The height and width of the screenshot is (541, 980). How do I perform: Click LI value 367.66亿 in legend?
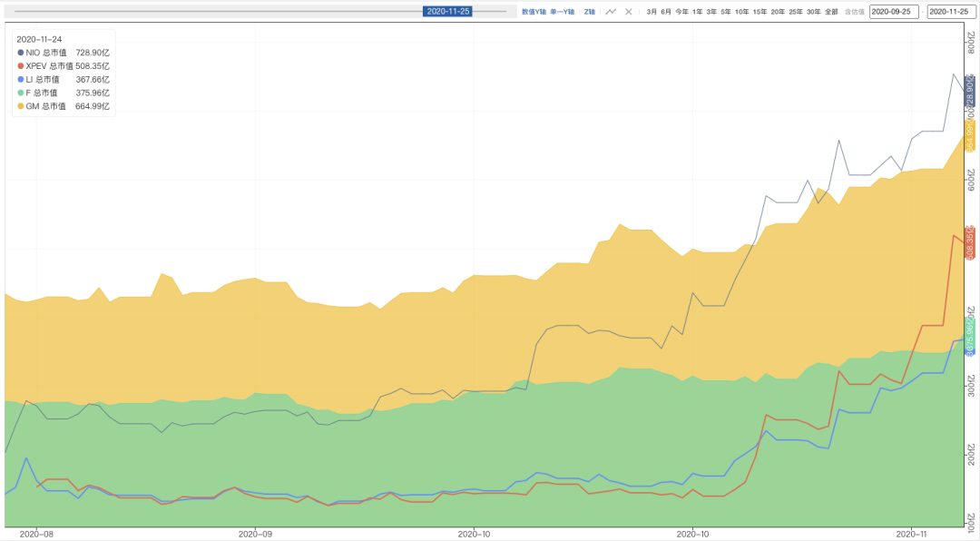pyautogui.click(x=93, y=80)
